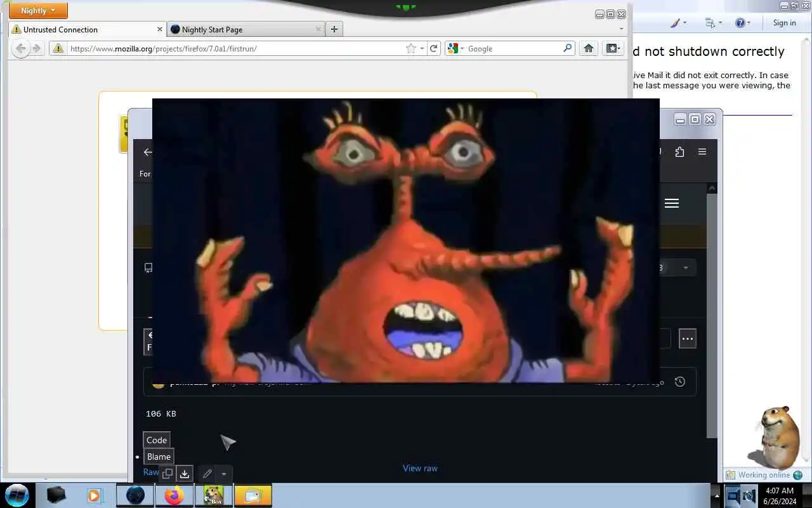
Task: Switch to the Nightly Start Page tab
Action: tap(246, 29)
